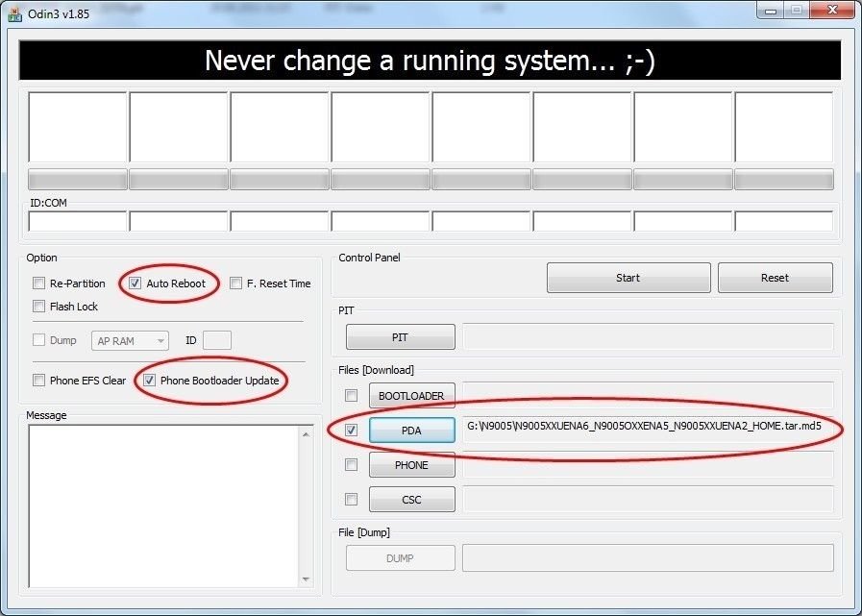
Task: Close the Odin3 window
Action: pyautogui.click(x=833, y=11)
